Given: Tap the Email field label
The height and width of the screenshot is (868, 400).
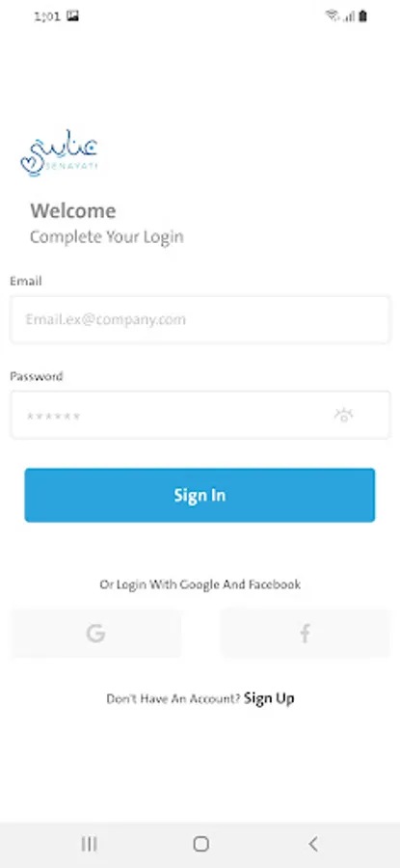Looking at the screenshot, I should pyautogui.click(x=25, y=282).
